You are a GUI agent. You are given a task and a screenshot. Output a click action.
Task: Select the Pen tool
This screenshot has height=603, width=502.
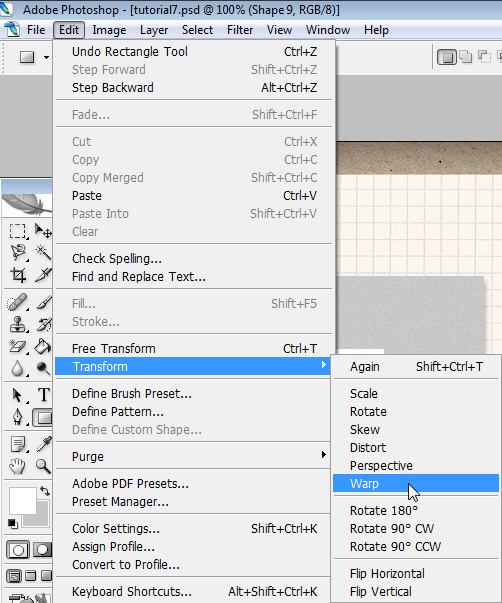[x=18, y=417]
